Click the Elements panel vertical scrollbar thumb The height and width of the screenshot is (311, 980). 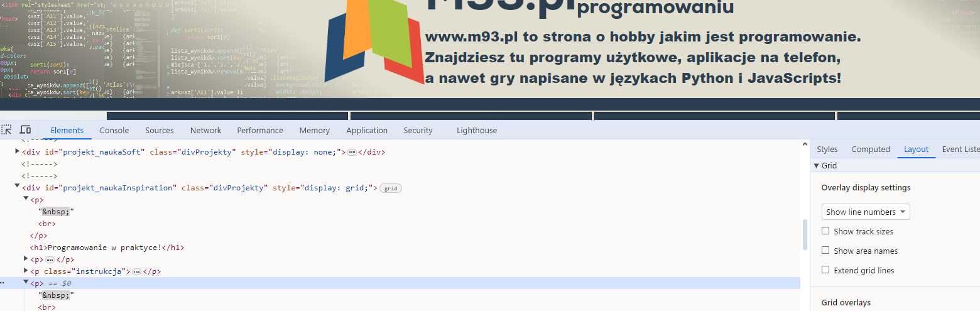pyautogui.click(x=805, y=234)
